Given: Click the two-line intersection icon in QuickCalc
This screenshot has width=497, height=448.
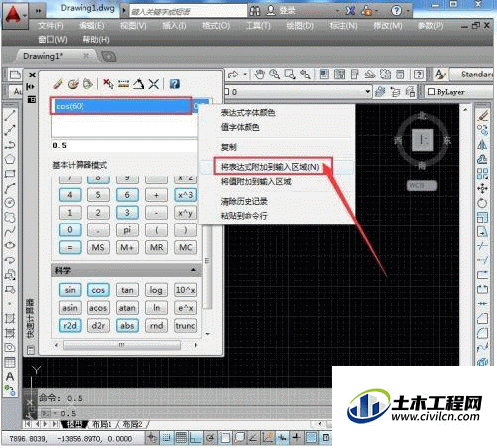Looking at the screenshot, I should [x=153, y=84].
